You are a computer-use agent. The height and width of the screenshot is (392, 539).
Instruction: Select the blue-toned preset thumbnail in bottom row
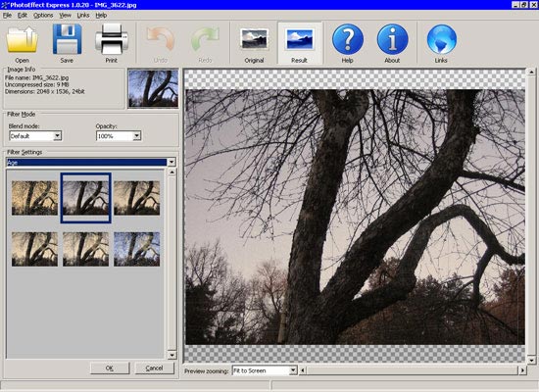(x=137, y=249)
